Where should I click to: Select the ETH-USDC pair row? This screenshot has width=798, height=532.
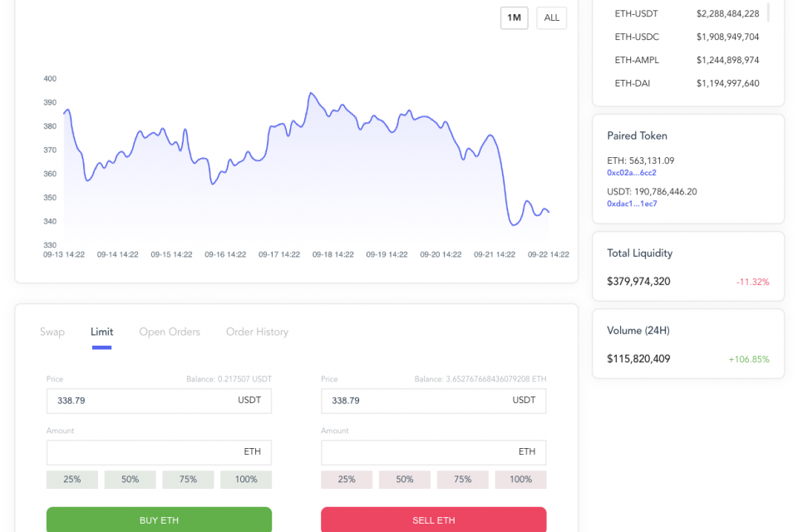coord(687,37)
